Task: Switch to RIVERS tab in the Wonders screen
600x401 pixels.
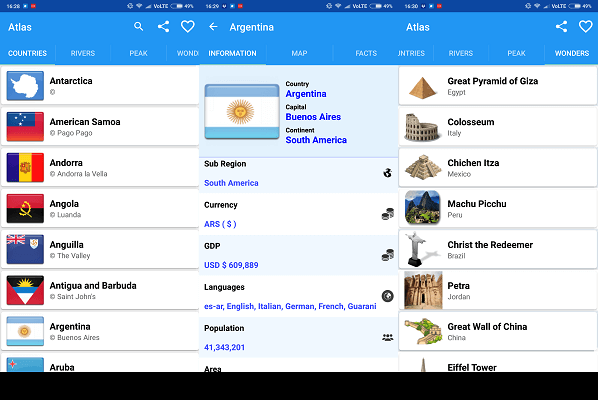Action: coord(461,53)
